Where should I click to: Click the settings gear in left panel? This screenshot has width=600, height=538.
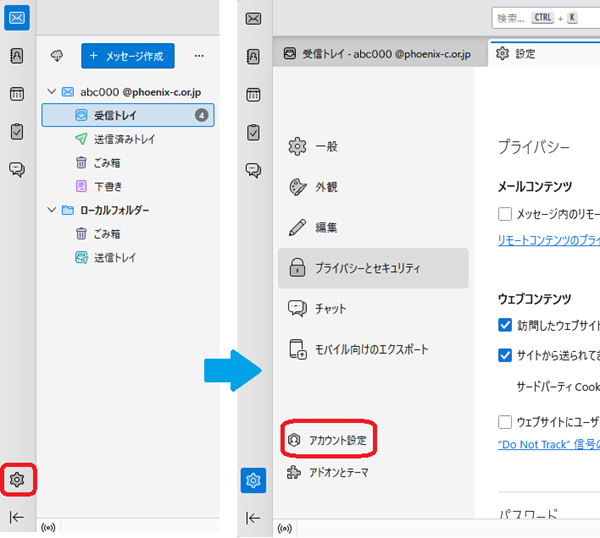pos(17,480)
